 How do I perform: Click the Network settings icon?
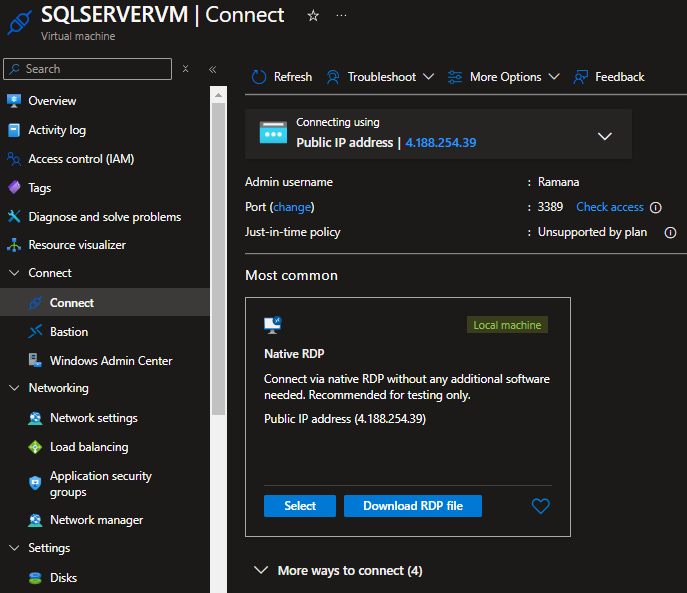pyautogui.click(x=35, y=418)
